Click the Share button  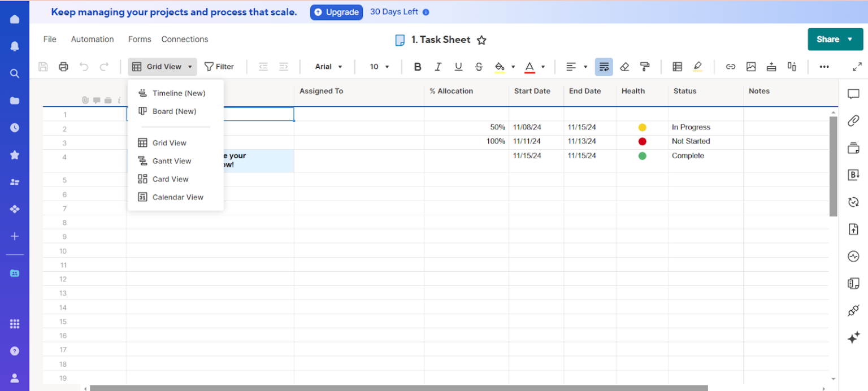coord(828,40)
